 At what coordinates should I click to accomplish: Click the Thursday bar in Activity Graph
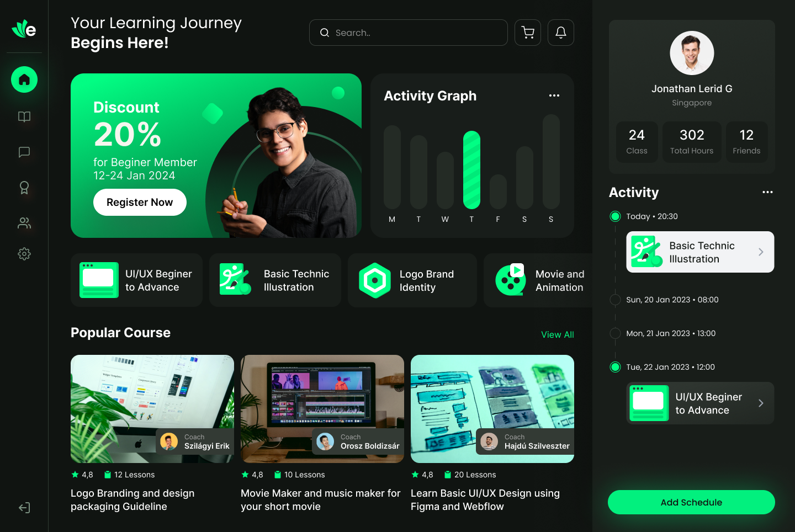471,169
